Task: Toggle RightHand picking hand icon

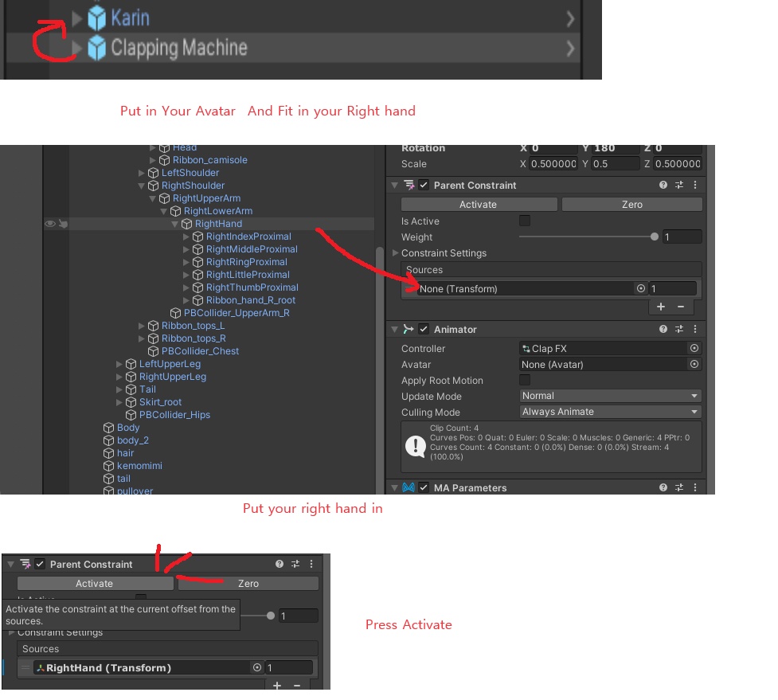Action: pyautogui.click(x=63, y=224)
